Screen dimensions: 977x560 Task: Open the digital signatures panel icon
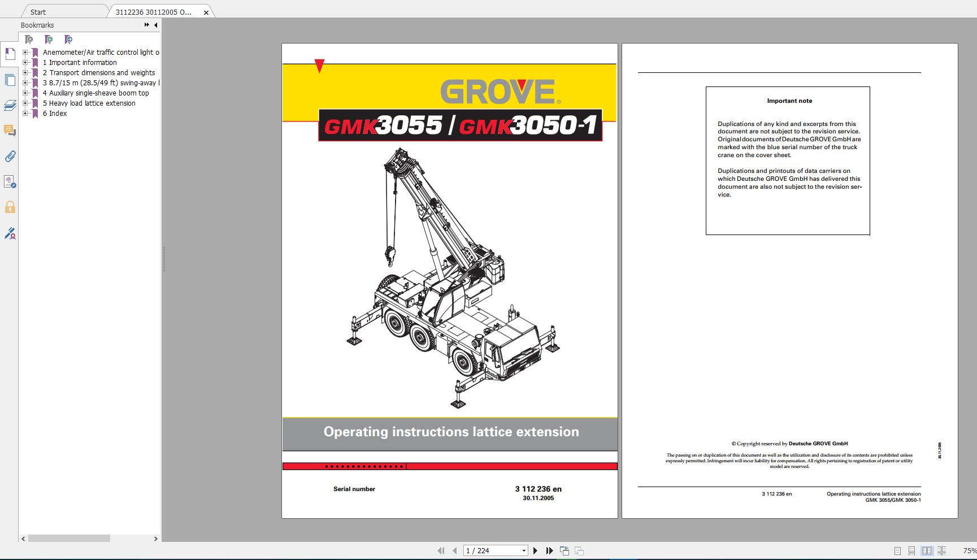(x=10, y=182)
